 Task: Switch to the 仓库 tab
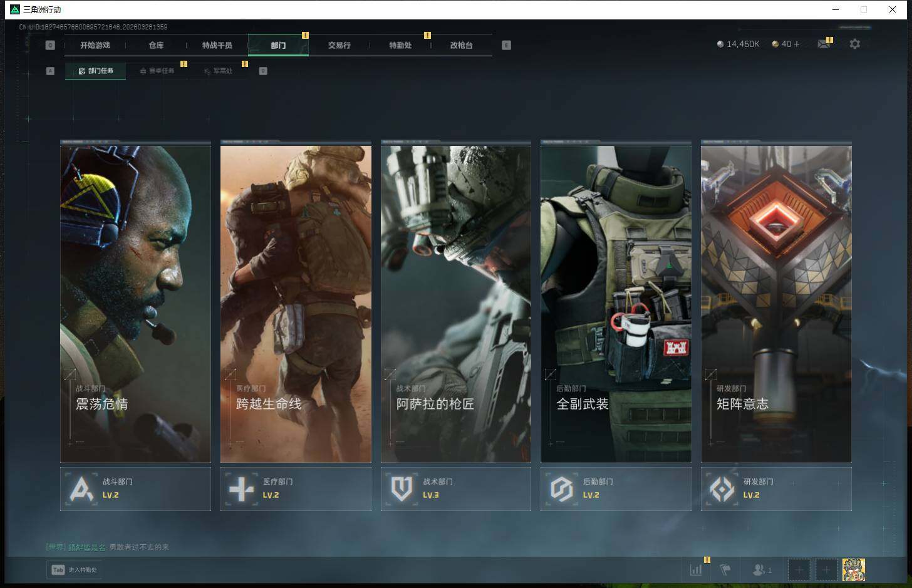click(x=156, y=45)
